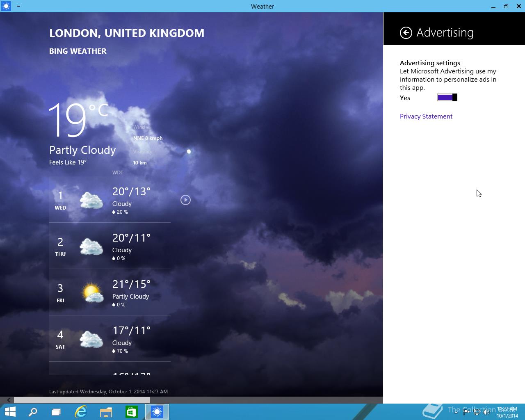This screenshot has width=525, height=420.
Task: Select the Saturday 4 forecast cloud icon
Action: click(91, 339)
